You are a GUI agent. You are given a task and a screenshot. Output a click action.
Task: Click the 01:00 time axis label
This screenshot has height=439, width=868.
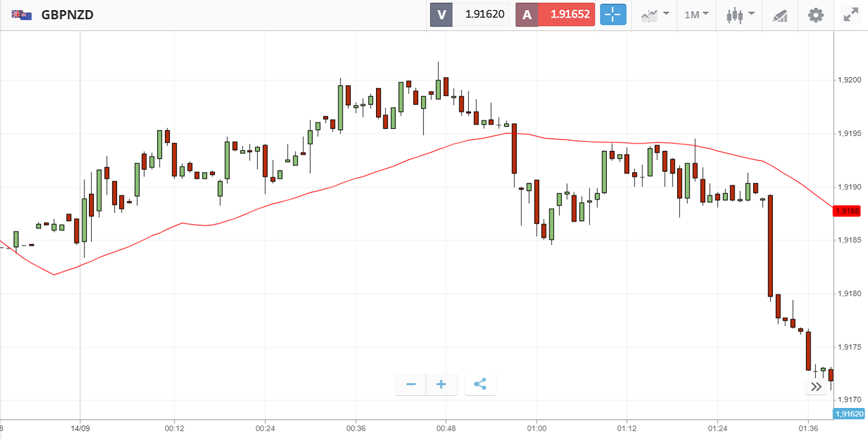pyautogui.click(x=536, y=428)
